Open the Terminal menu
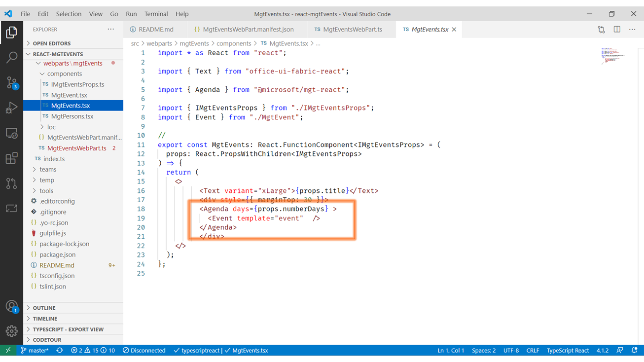This screenshot has height=362, width=644. click(x=156, y=14)
